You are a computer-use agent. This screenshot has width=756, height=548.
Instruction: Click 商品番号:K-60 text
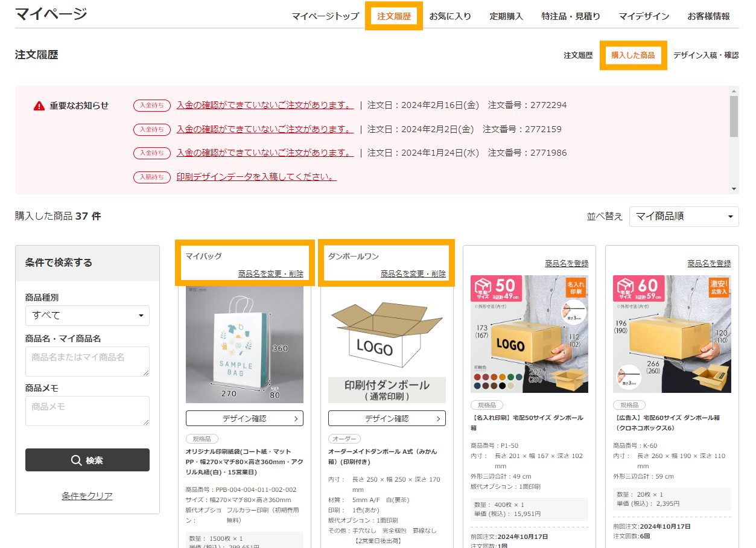pos(635,445)
